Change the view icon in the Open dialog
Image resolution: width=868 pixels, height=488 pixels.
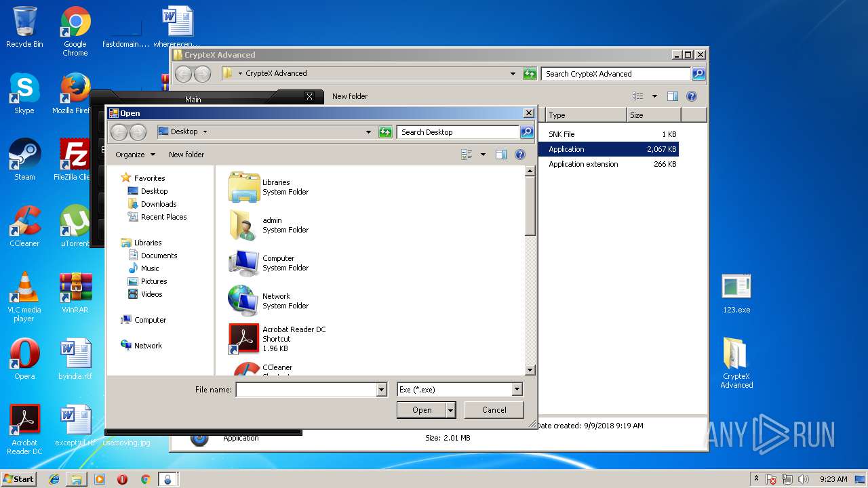pos(467,155)
